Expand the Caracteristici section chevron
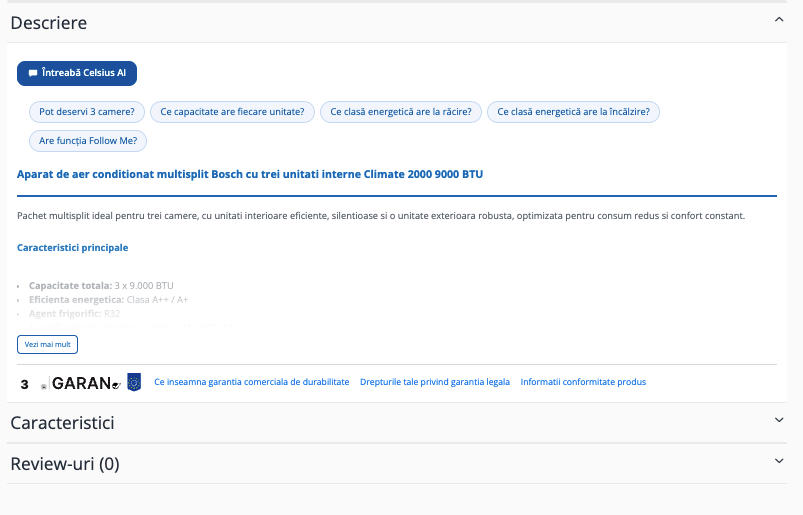 tap(779, 420)
